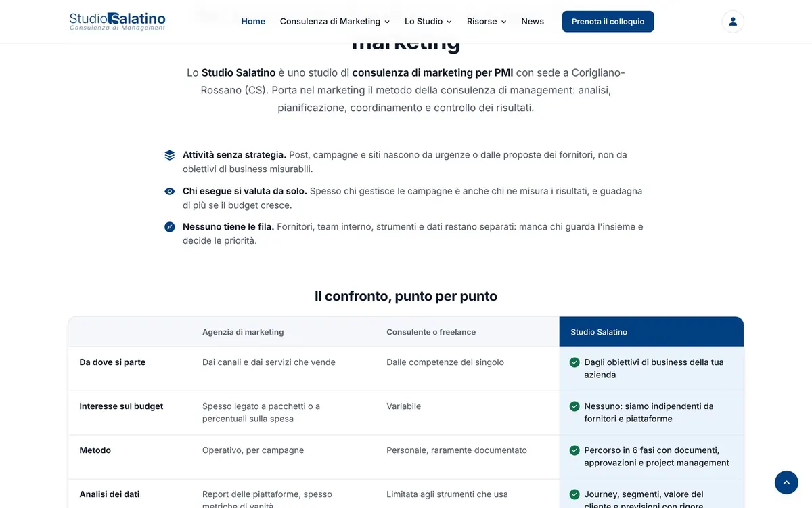
Task: Click green checkmark next to Journey, segmenti
Action: point(574,494)
